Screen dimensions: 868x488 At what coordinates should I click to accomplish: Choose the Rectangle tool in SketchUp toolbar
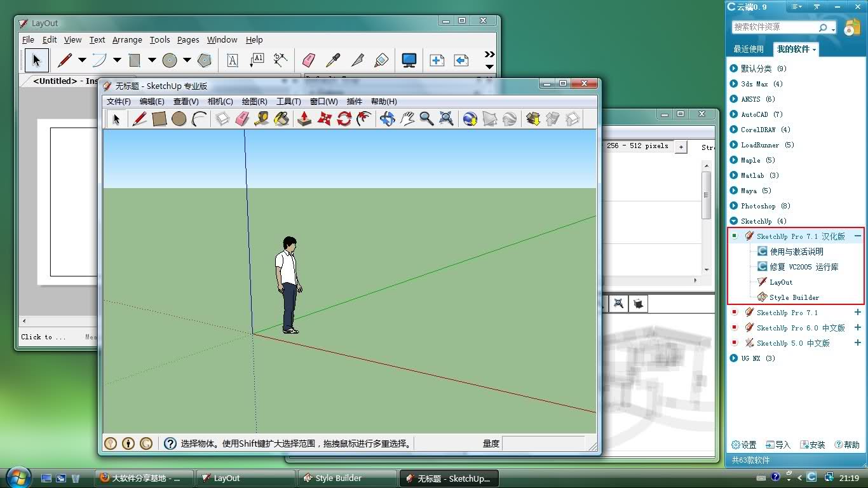click(159, 119)
